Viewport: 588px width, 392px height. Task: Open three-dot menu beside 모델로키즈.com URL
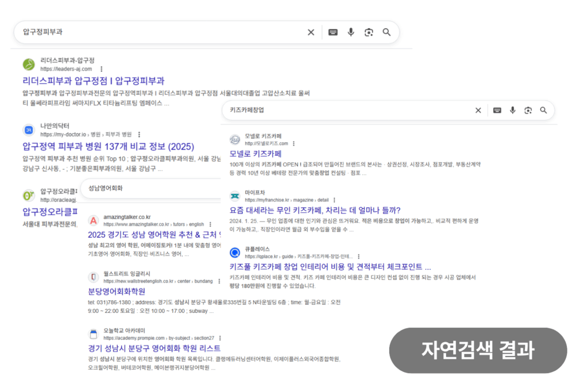(x=294, y=143)
